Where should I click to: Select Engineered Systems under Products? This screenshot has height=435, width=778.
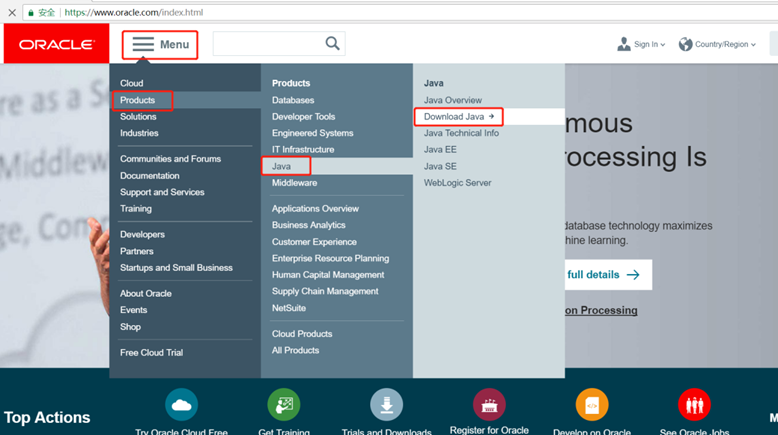point(313,133)
